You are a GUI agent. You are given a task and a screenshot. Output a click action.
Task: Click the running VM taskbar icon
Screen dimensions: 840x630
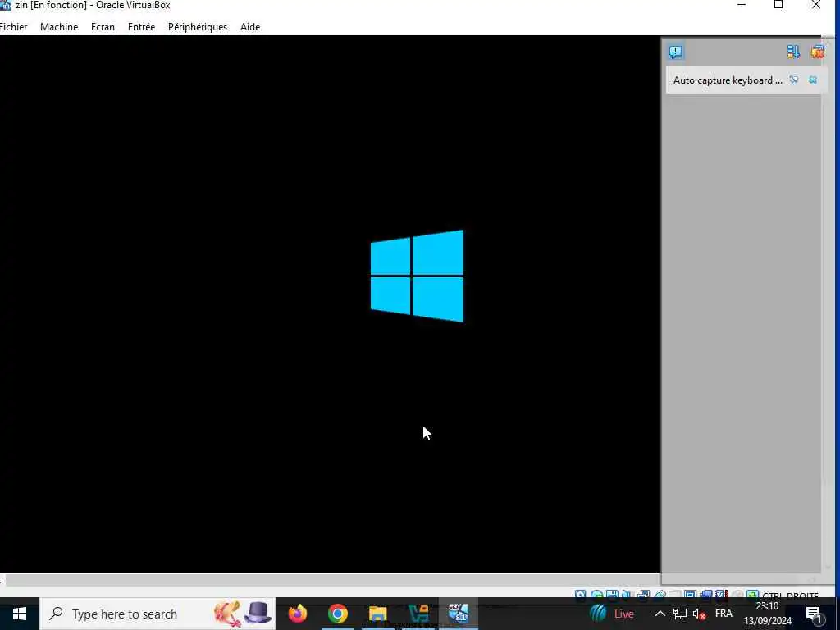click(x=459, y=614)
